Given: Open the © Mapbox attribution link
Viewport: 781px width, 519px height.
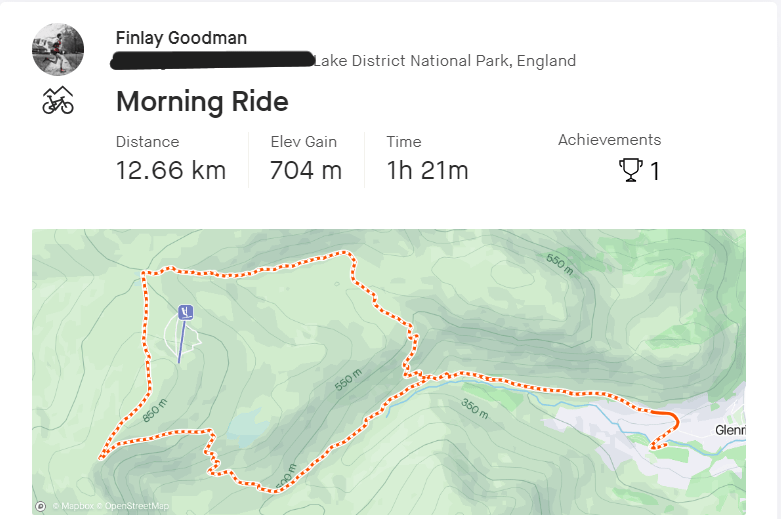Looking at the screenshot, I should (x=71, y=507).
